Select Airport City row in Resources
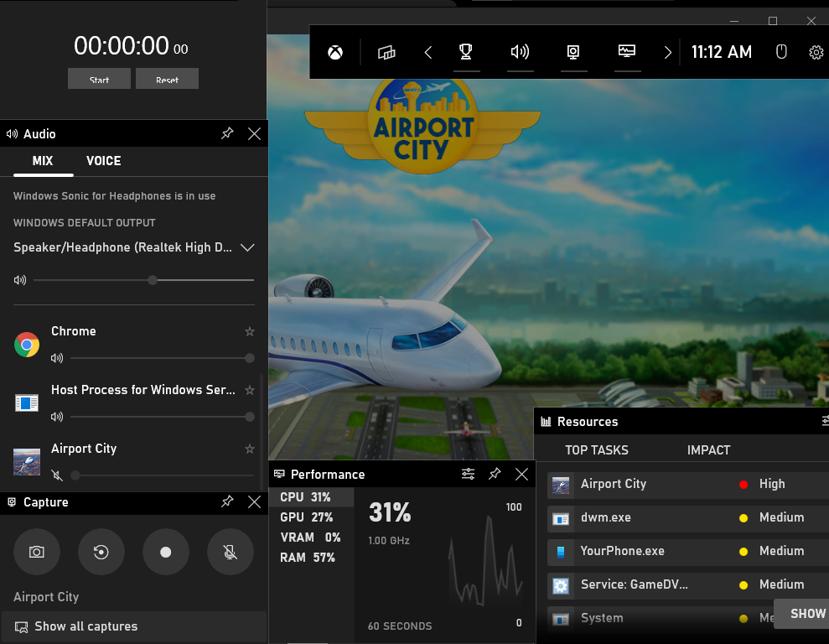Image resolution: width=829 pixels, height=644 pixels. pos(688,485)
